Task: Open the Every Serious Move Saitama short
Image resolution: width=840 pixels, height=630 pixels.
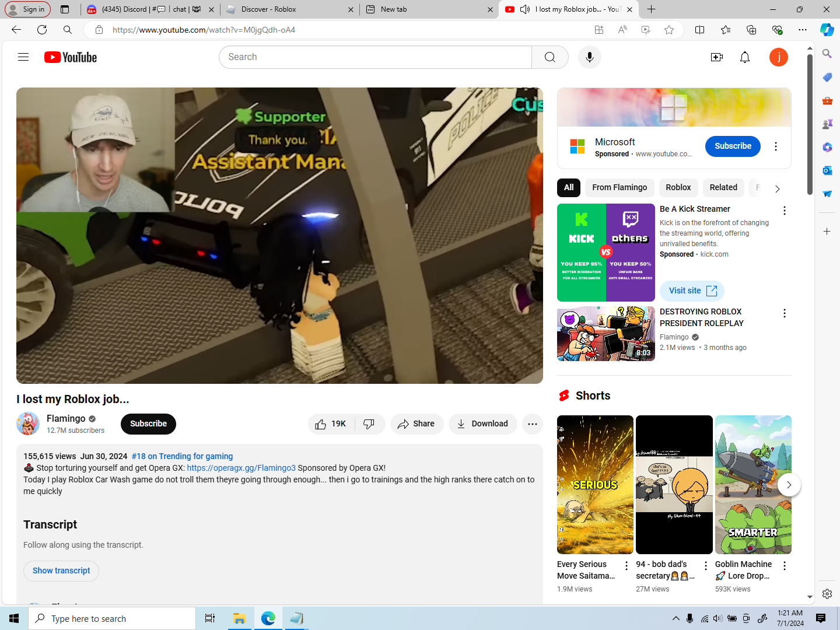Action: coord(595,485)
